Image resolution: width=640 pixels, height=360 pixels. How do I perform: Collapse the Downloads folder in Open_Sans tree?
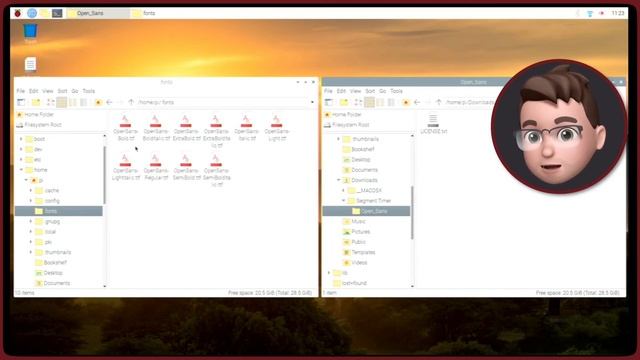pyautogui.click(x=338, y=180)
